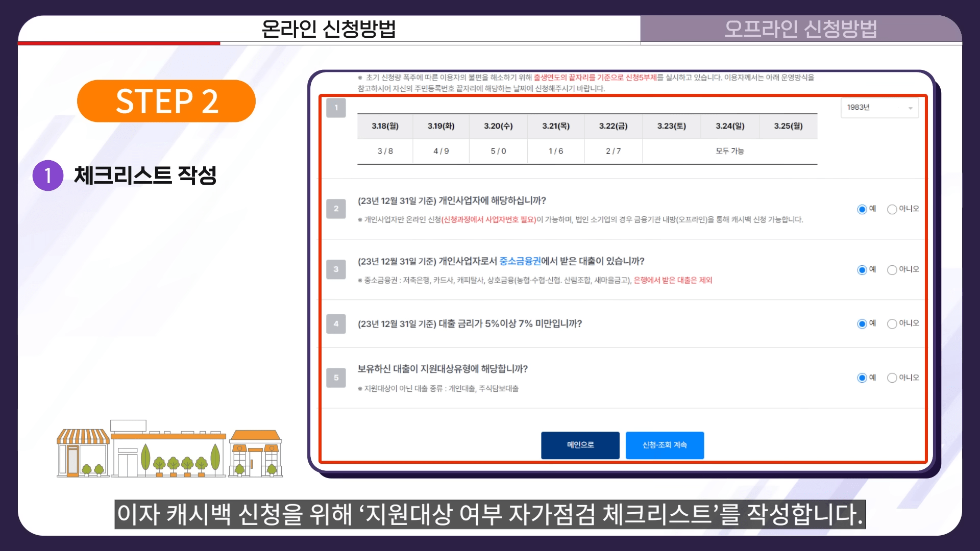Screen dimensions: 980x551
Task: Click the gray number 5 question badge
Action: click(x=336, y=378)
